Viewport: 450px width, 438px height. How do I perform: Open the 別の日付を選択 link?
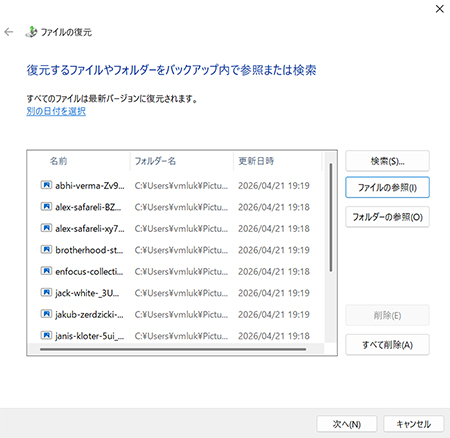click(x=56, y=111)
